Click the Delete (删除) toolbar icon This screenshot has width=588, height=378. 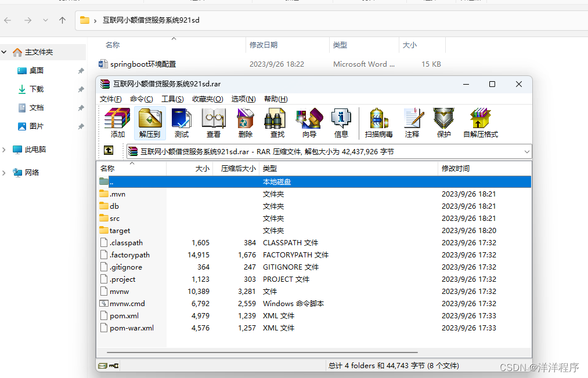[x=246, y=123]
